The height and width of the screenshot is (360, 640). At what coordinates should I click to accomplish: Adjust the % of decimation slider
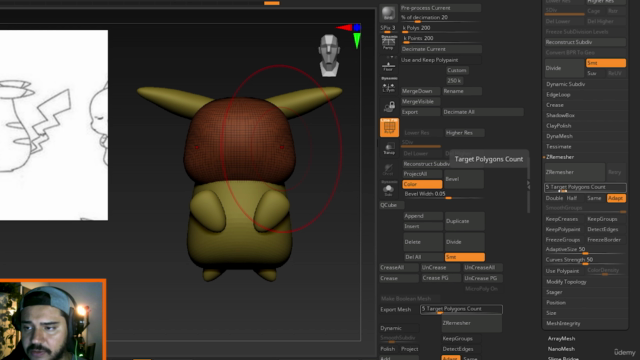[x=440, y=18]
